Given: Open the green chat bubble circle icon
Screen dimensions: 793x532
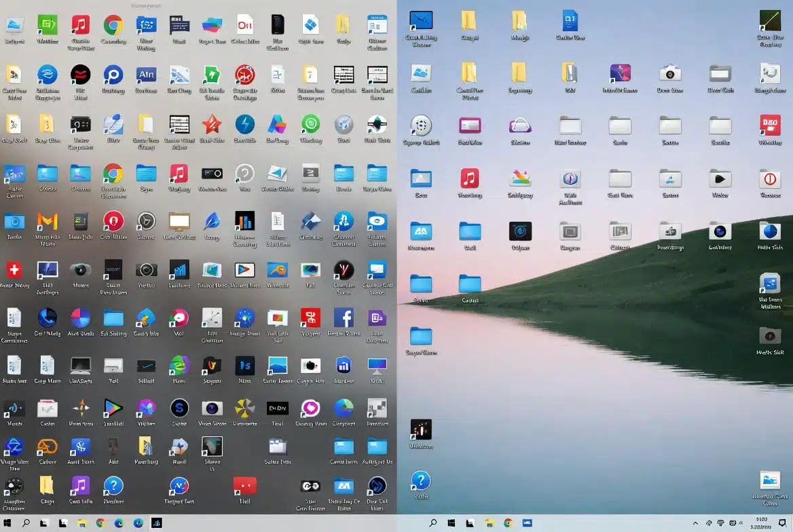Looking at the screenshot, I should [x=310, y=124].
